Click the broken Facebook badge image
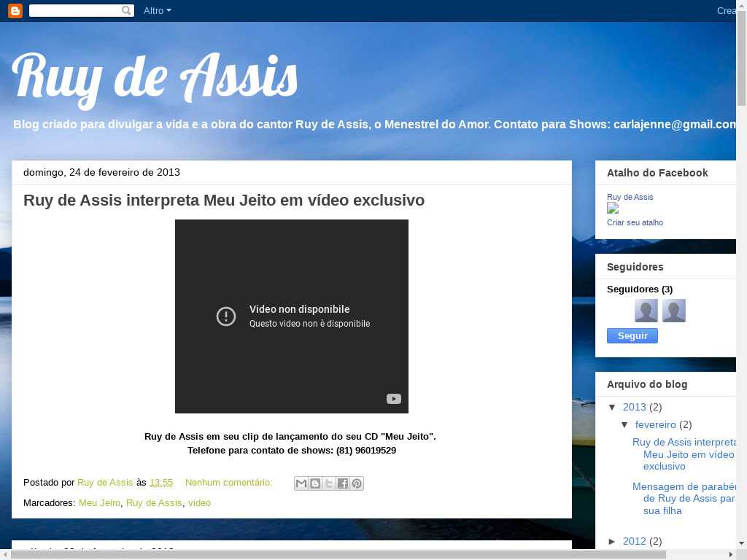 pyautogui.click(x=613, y=209)
